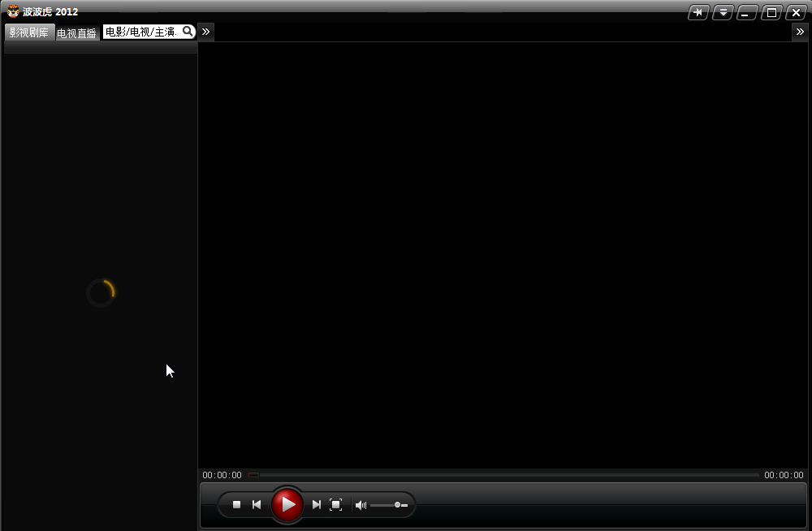Open the 电视直播 tab
Image resolution: width=812 pixels, height=531 pixels.
pyautogui.click(x=77, y=33)
